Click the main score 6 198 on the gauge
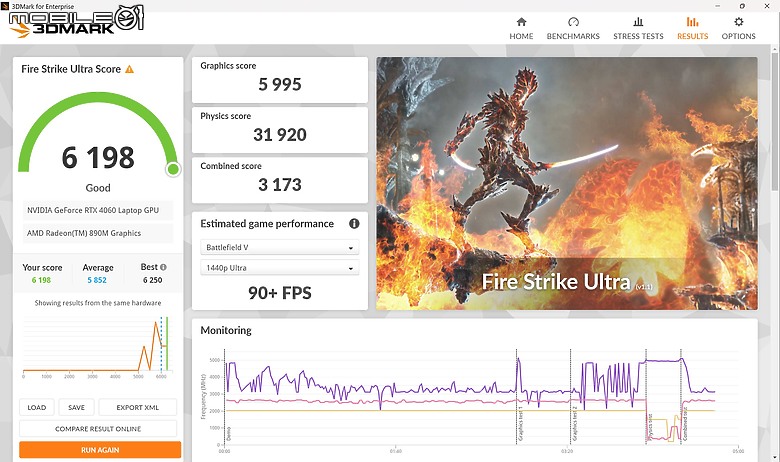The width and height of the screenshot is (780, 462). click(x=98, y=158)
